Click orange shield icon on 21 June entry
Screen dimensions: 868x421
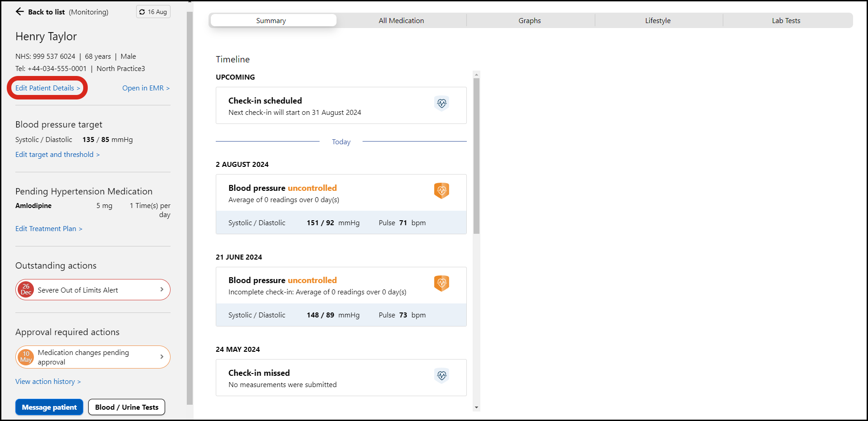(x=441, y=284)
